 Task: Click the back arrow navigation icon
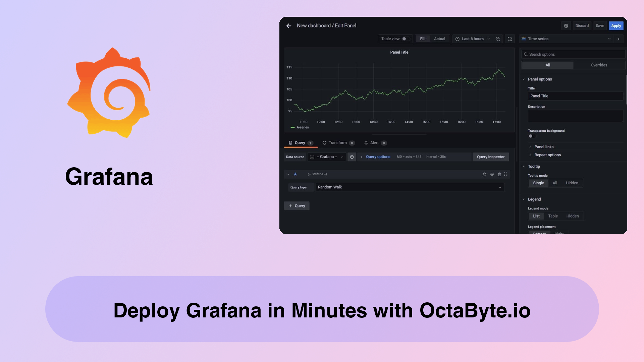pos(288,25)
